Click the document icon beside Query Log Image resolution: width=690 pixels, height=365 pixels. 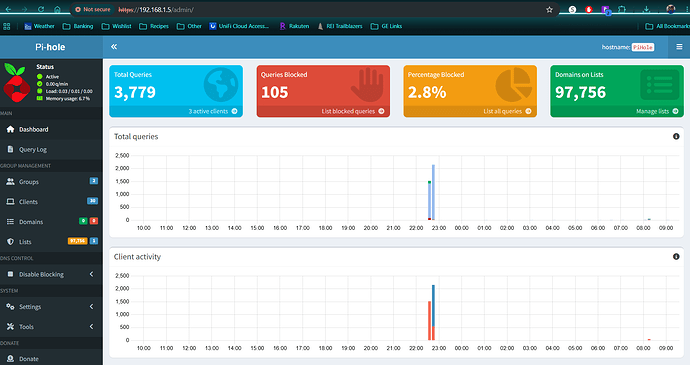pos(11,149)
